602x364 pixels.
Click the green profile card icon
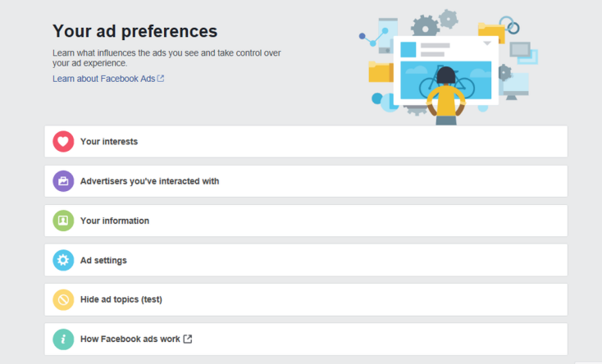coord(63,221)
